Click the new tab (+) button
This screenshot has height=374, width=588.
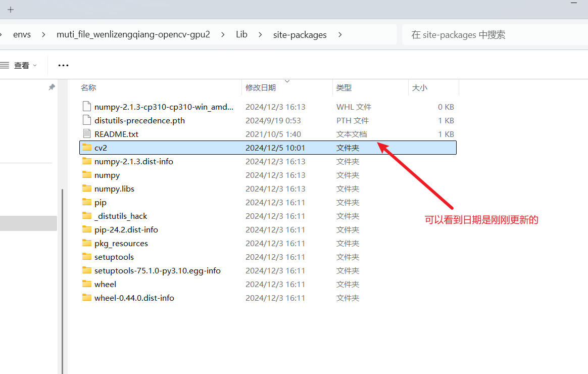(x=11, y=9)
